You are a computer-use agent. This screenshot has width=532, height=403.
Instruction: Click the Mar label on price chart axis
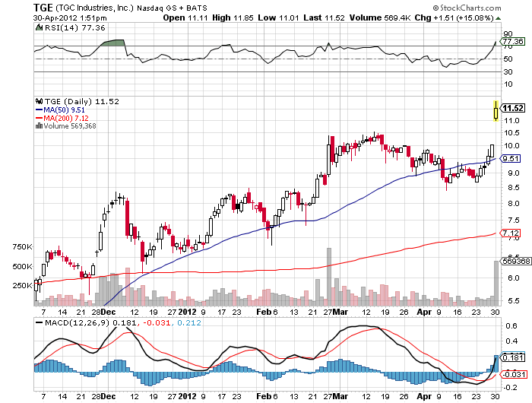340,312
